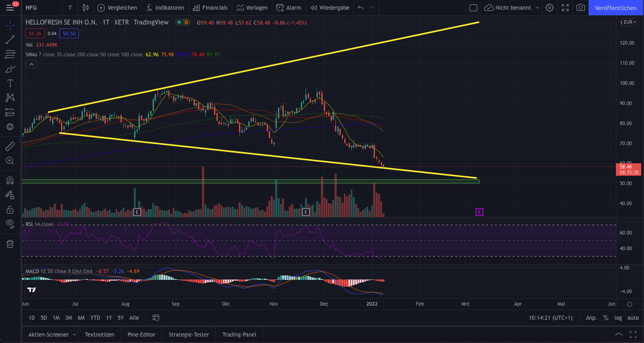Select the 5Y time range
This screenshot has height=343, width=644.
click(121, 318)
